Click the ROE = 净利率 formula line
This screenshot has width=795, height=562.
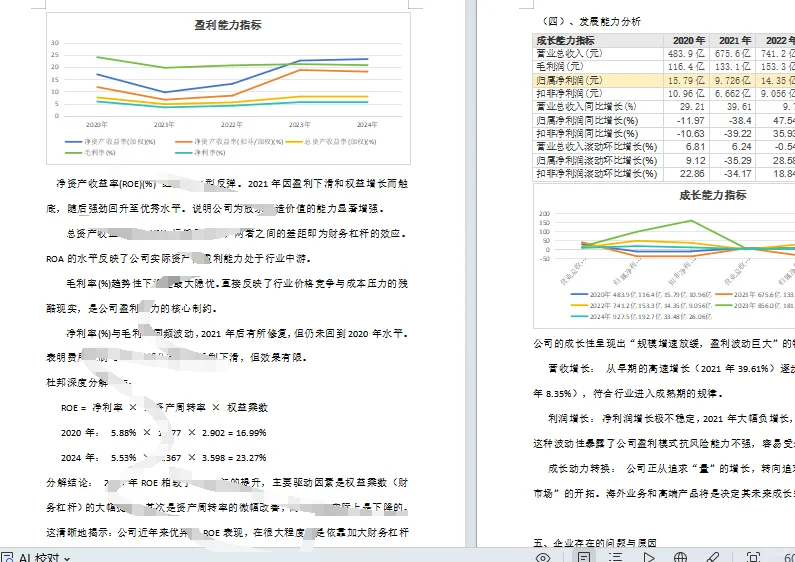[x=164, y=408]
